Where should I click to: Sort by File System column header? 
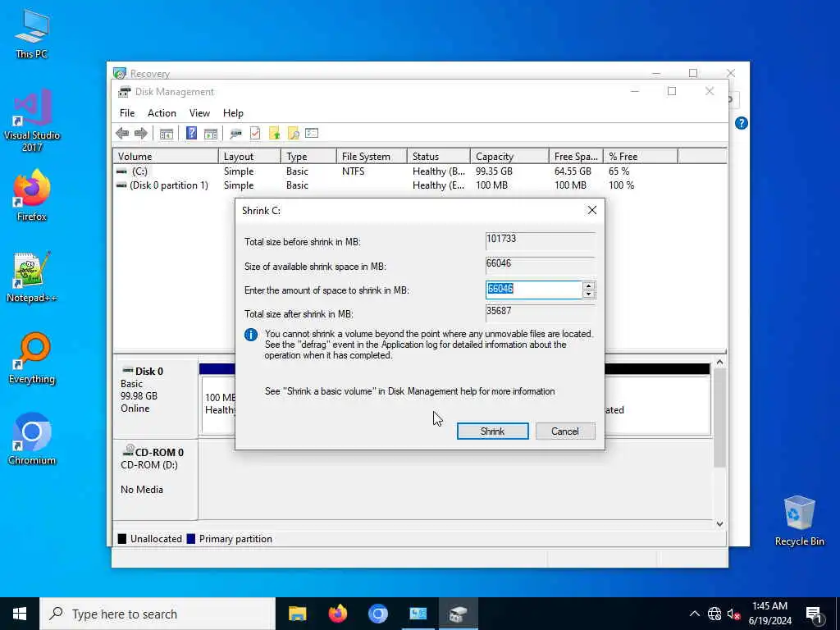[x=372, y=157]
